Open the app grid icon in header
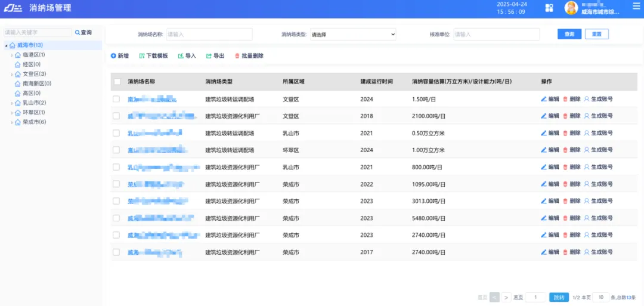The image size is (644, 306). click(549, 8)
